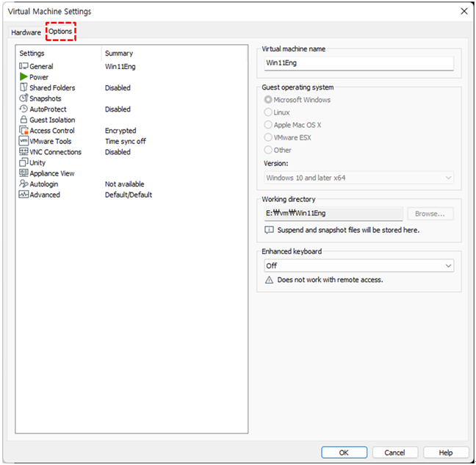
Task: Click the VMware Tools vm icon
Action: pos(24,141)
